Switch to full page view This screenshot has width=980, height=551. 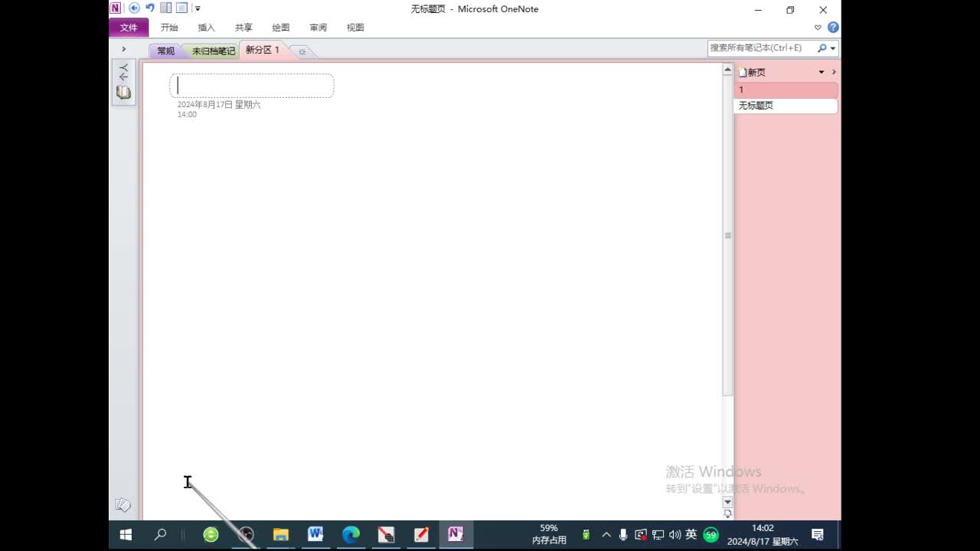coord(181,8)
